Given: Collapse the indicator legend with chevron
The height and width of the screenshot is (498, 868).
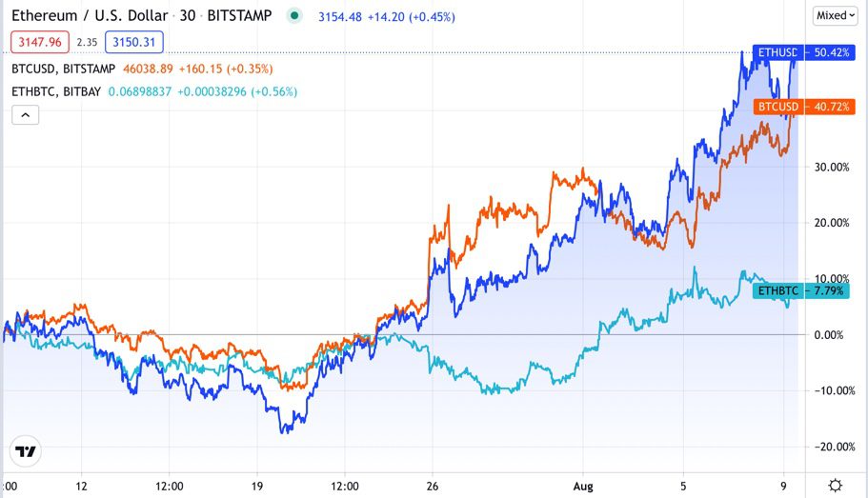Looking at the screenshot, I should [26, 115].
